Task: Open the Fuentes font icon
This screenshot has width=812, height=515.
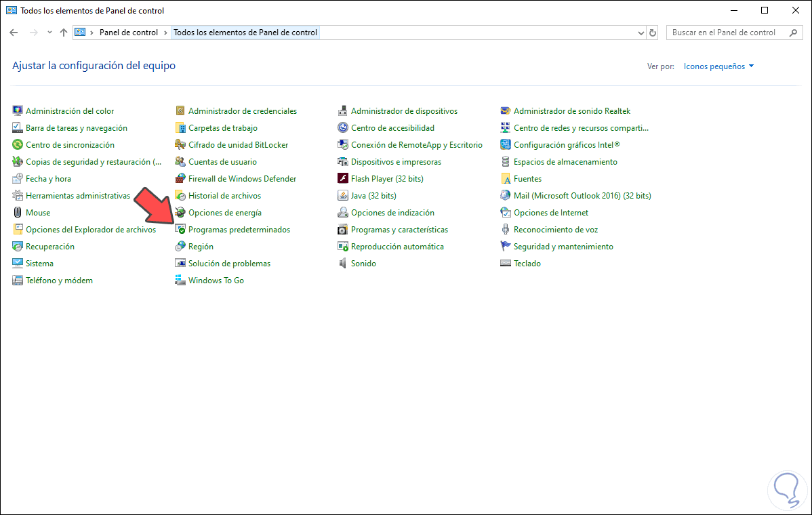Action: (506, 179)
